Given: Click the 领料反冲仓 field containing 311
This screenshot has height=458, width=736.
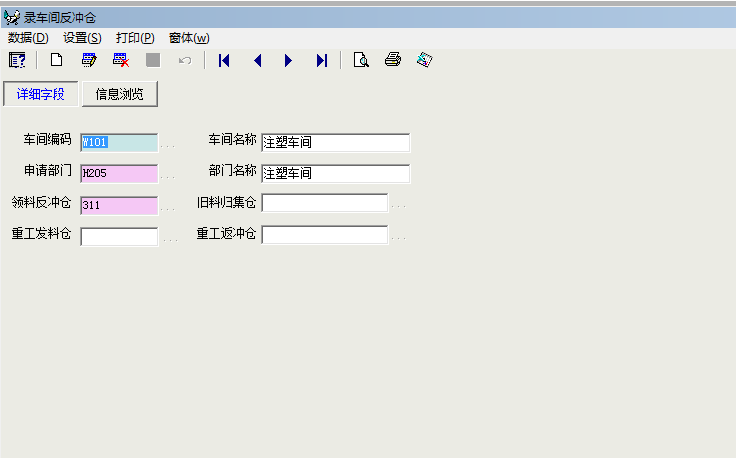Looking at the screenshot, I should pyautogui.click(x=119, y=205).
